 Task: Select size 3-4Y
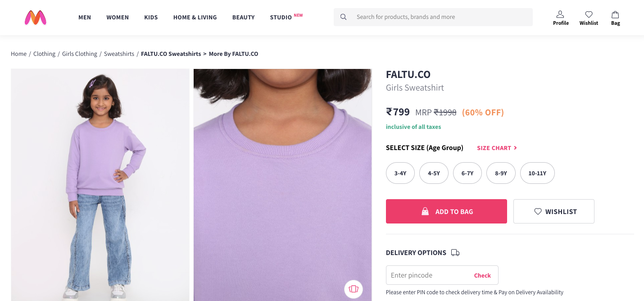(x=400, y=173)
